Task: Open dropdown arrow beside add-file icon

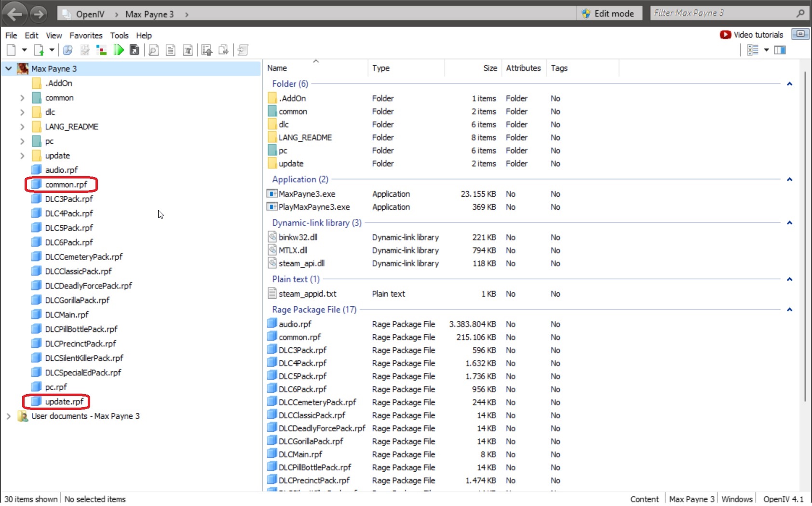Action: pos(52,50)
